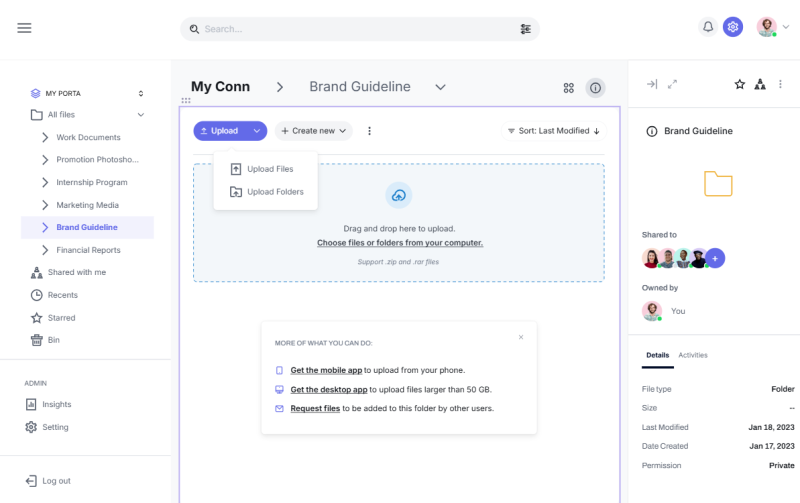This screenshot has width=800, height=503.
Task: Toggle the info details panel
Action: pyautogui.click(x=595, y=88)
